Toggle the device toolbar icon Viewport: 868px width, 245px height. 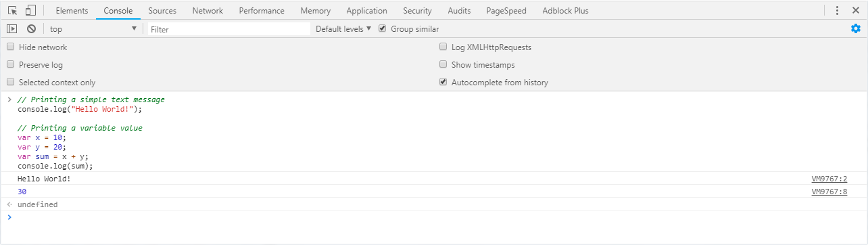tap(30, 11)
